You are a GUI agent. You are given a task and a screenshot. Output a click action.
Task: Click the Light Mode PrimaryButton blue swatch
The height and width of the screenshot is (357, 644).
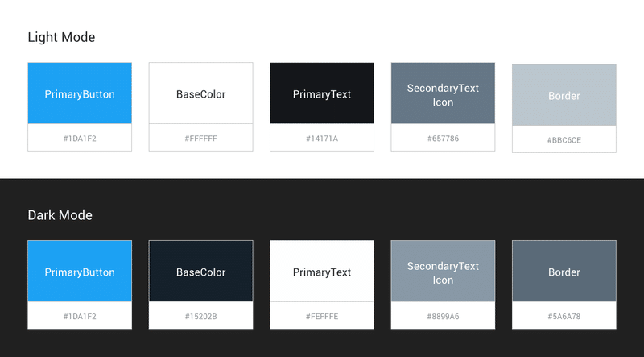(80, 93)
